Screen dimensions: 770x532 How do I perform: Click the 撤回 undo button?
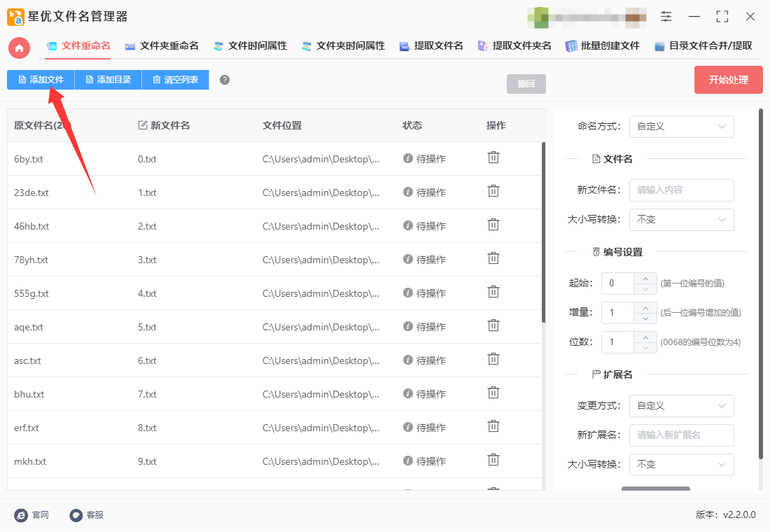tap(526, 84)
